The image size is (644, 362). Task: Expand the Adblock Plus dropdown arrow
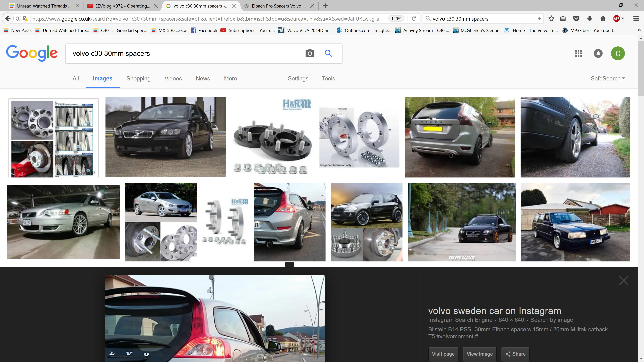(623, 18)
